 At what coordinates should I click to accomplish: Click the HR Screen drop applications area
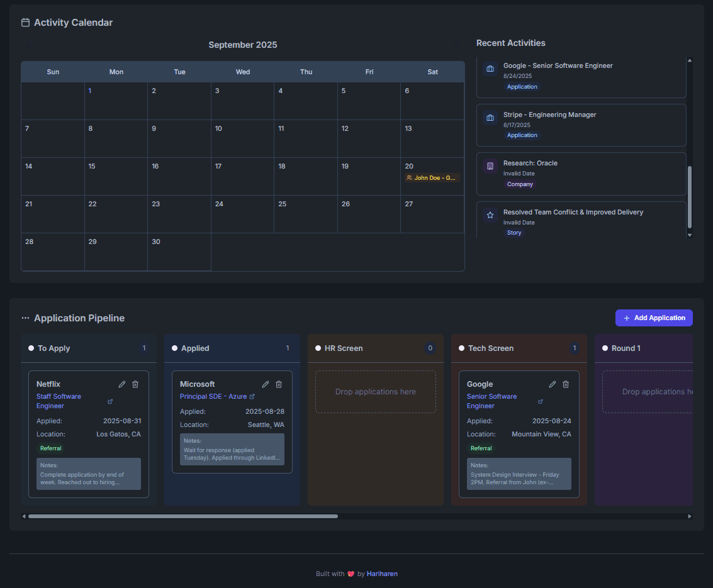(376, 392)
